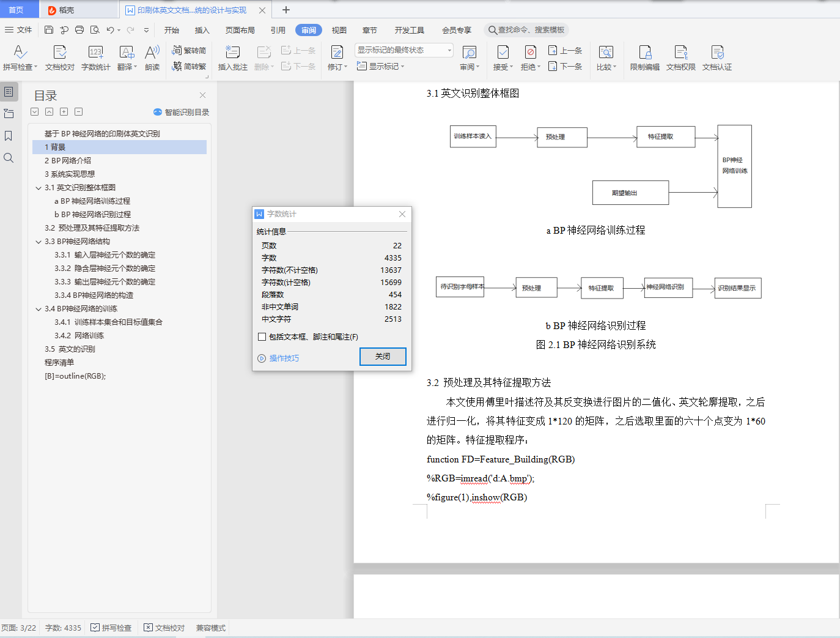Switch to the 视图 ribbon tab
Image resolution: width=840 pixels, height=638 pixels.
(x=339, y=30)
